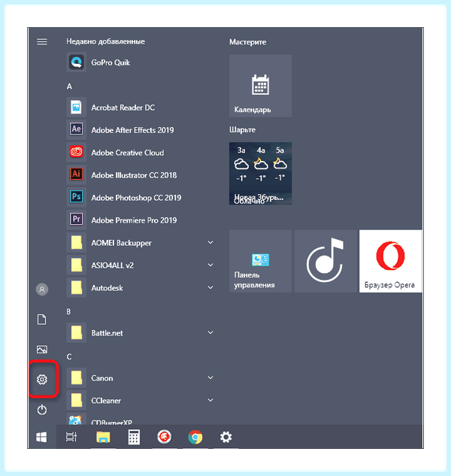The image size is (451, 476).
Task: Open Панель управления tile
Action: (260, 261)
